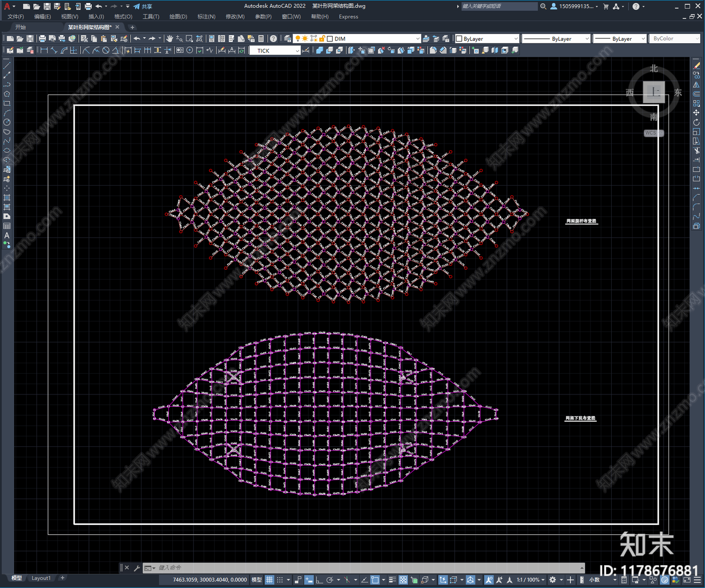
Task: Select the Multiline Text A tool
Action: pyautogui.click(x=7, y=235)
